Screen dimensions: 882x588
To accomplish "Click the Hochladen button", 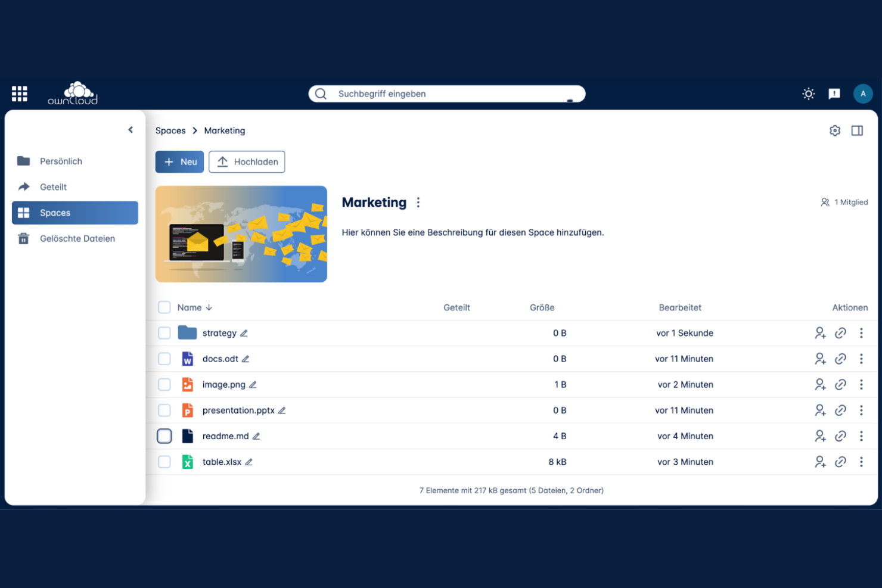I will pyautogui.click(x=247, y=161).
